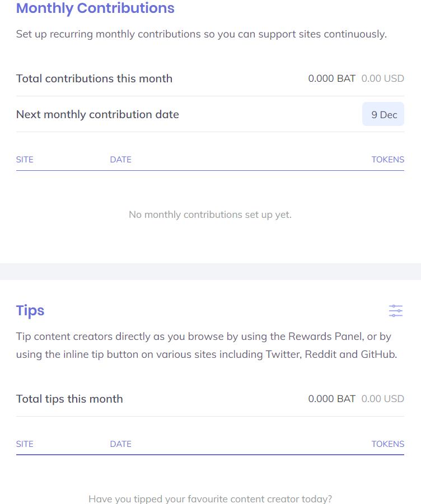The width and height of the screenshot is (421, 504).
Task: Select SITE column header in Tips table
Action: [25, 444]
